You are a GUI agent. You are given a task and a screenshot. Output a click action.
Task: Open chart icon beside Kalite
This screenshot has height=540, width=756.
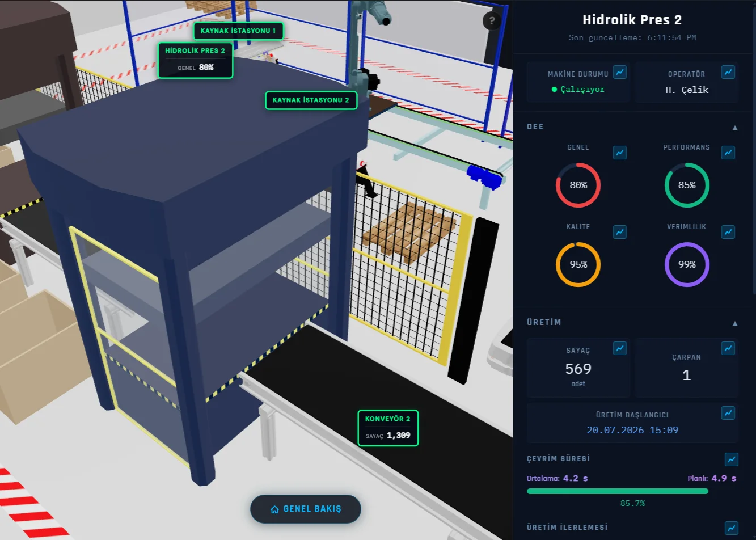point(620,232)
